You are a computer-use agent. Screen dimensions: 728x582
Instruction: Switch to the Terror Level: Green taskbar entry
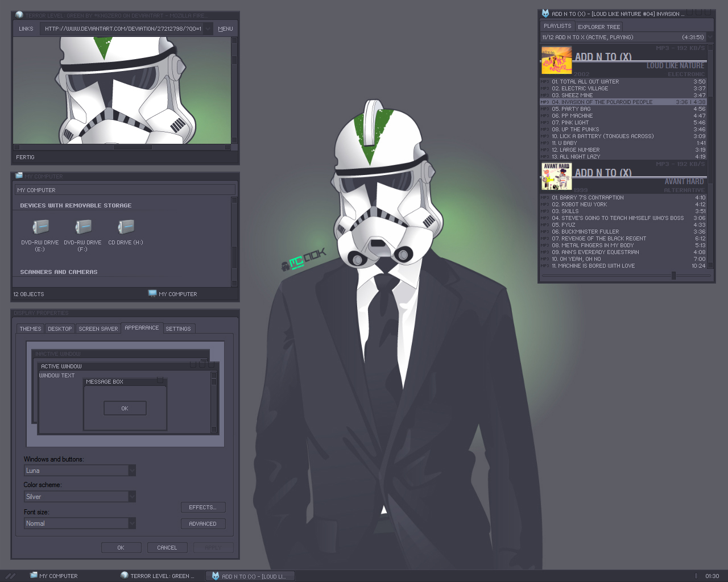158,576
